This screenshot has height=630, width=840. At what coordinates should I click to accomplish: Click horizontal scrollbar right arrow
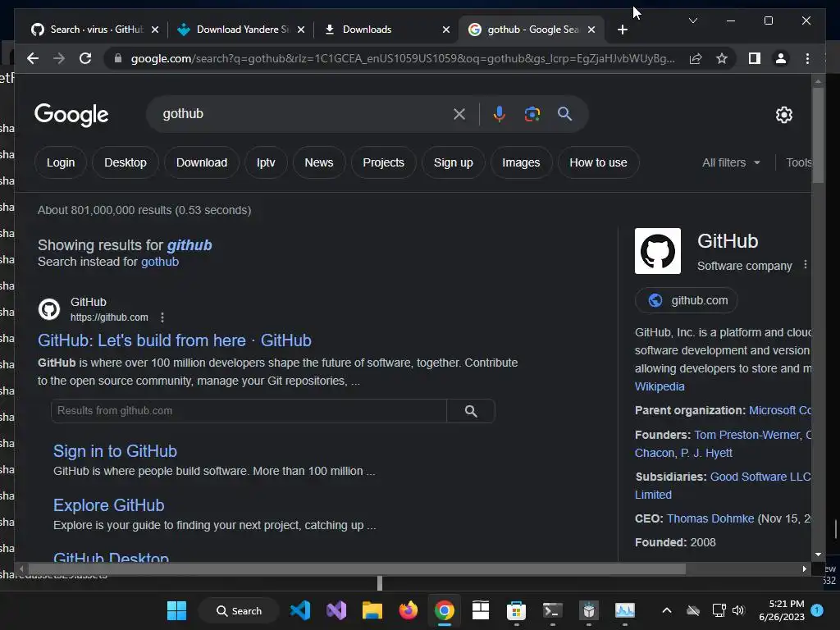click(x=804, y=569)
